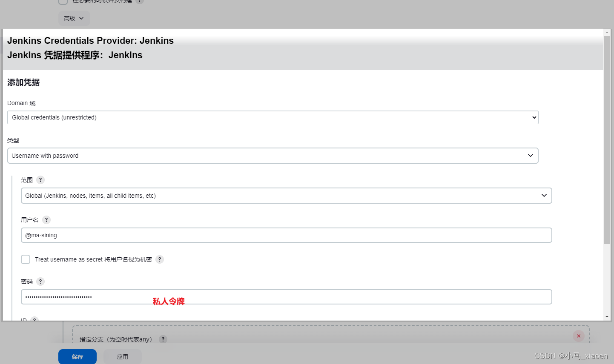Open help for 用户名 username field

pos(46,220)
